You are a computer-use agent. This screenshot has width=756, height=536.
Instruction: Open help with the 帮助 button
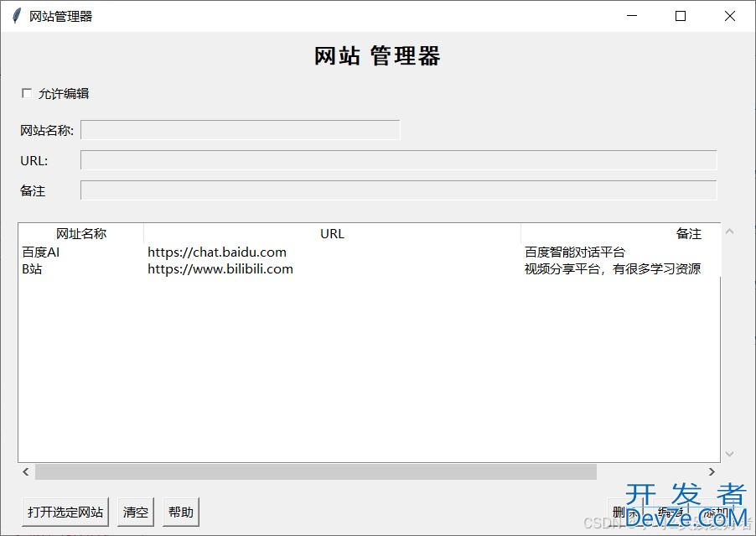tap(181, 512)
